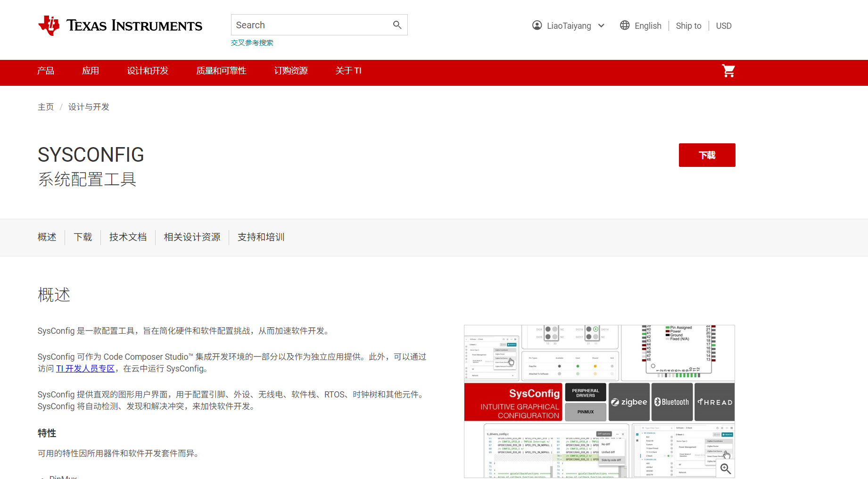Click the search magnifier icon
Viewport: 868px width, 479px height.
tap(397, 25)
